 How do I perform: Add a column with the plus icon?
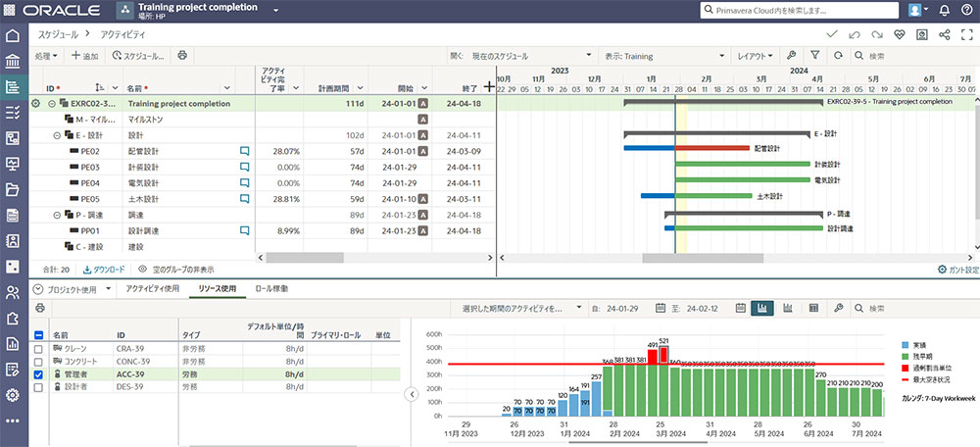(x=489, y=88)
